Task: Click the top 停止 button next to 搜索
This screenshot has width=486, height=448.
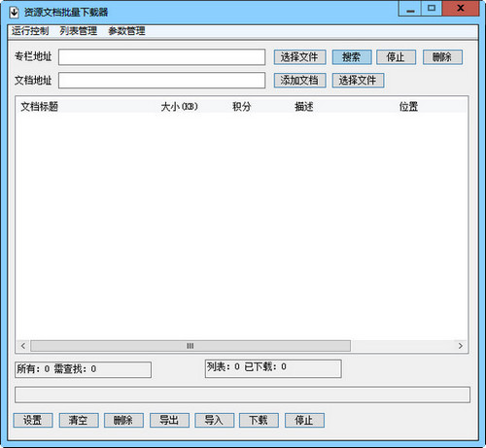Action: click(396, 57)
